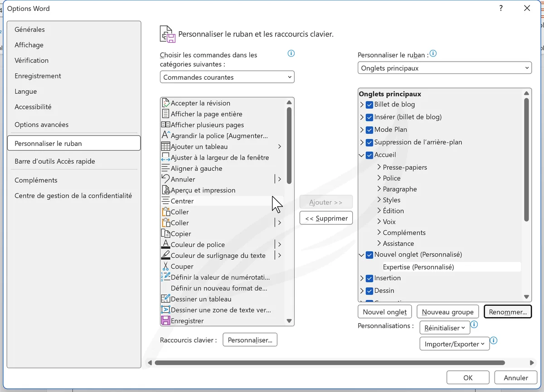Select the Enregistrer floppy disk icon
This screenshot has height=392, width=544.
(x=165, y=320)
